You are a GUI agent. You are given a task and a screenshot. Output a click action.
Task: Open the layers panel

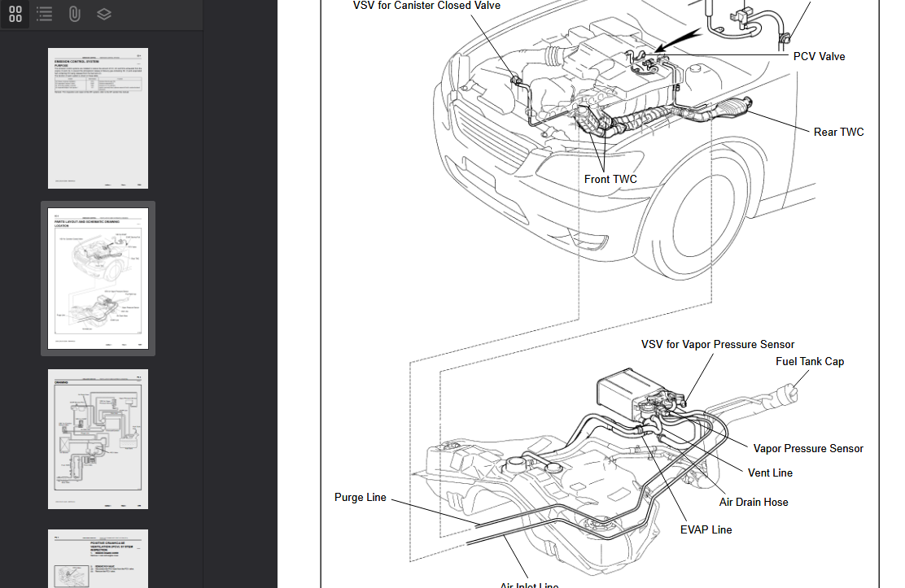tap(104, 14)
